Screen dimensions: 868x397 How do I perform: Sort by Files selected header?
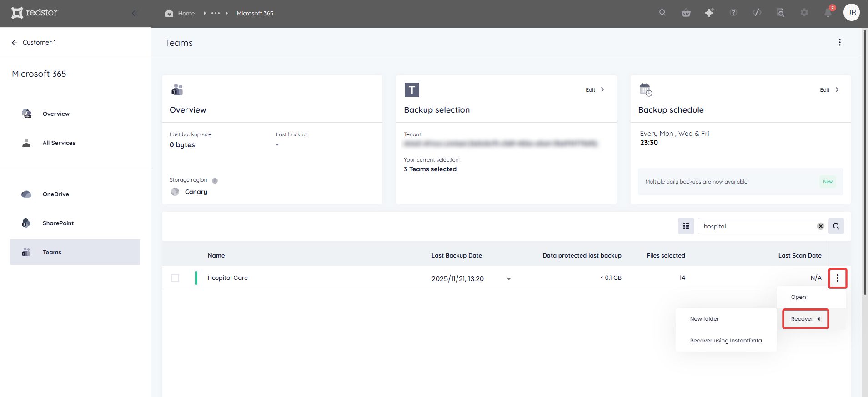point(666,256)
